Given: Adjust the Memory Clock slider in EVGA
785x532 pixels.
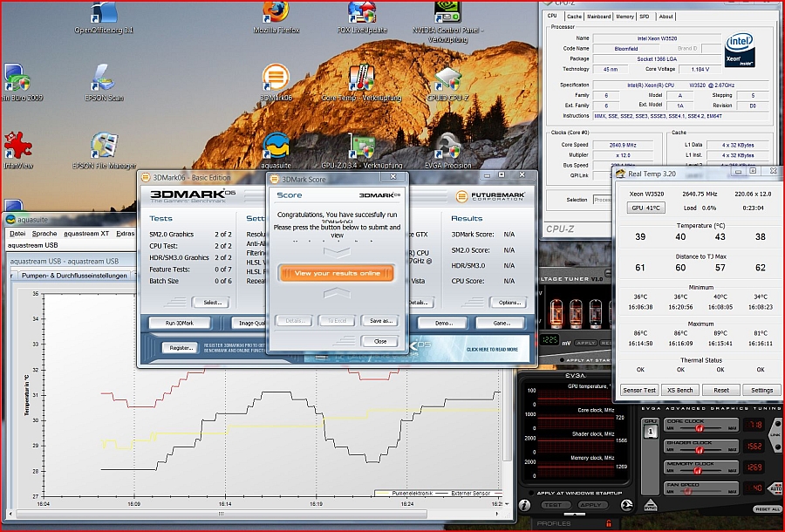Looking at the screenshot, I should click(x=700, y=471).
